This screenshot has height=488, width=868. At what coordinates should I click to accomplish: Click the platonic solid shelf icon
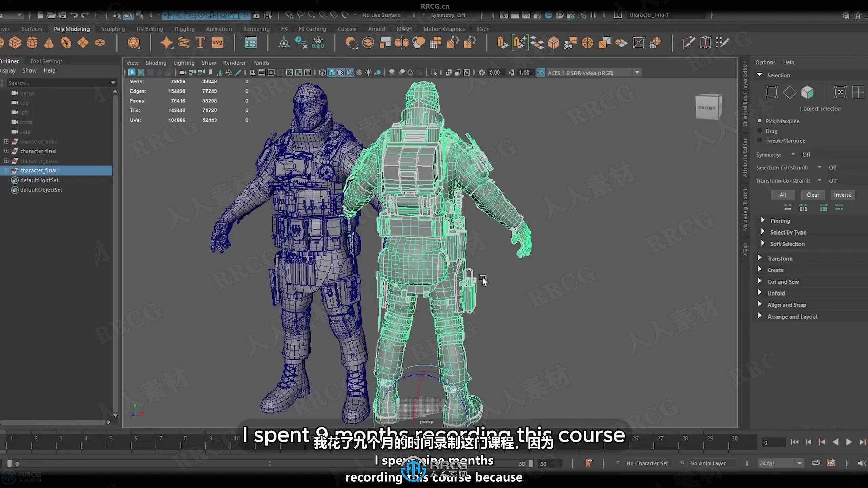(134, 43)
